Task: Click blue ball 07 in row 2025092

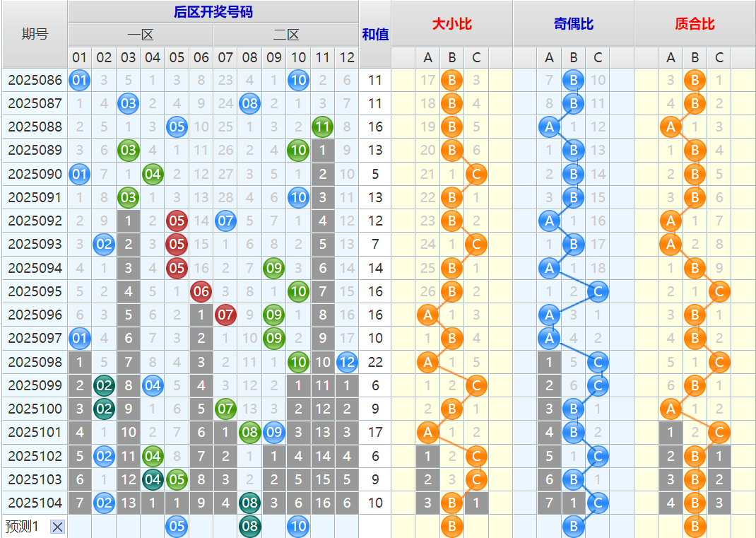Action: [225, 221]
